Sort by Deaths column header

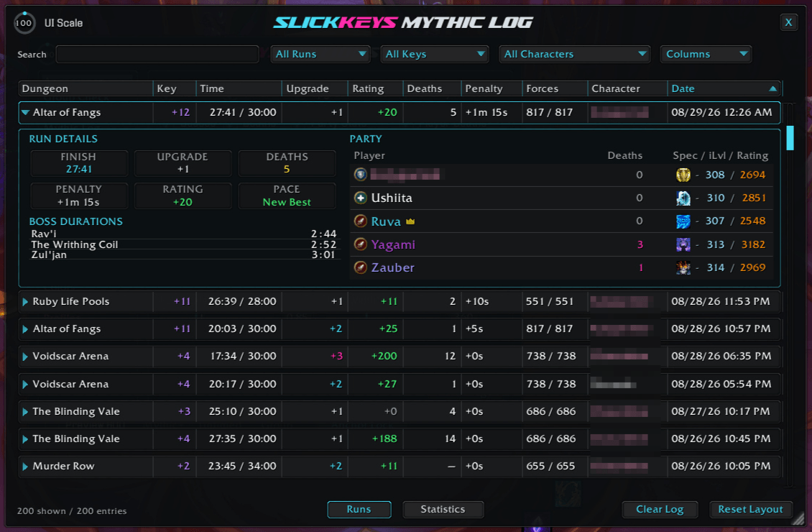click(x=432, y=88)
